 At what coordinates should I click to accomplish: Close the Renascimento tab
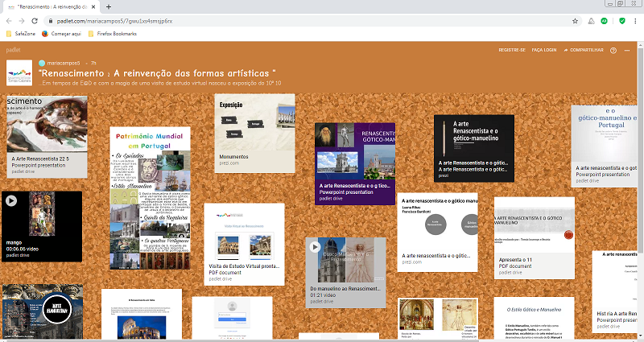(93, 7)
